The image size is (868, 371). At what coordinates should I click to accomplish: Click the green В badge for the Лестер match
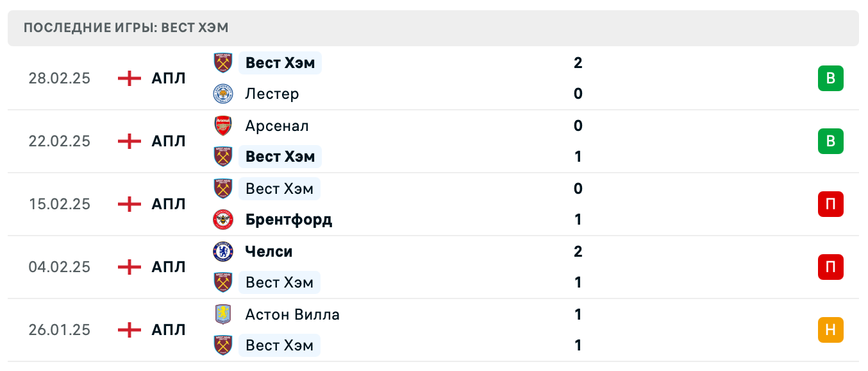pyautogui.click(x=831, y=78)
